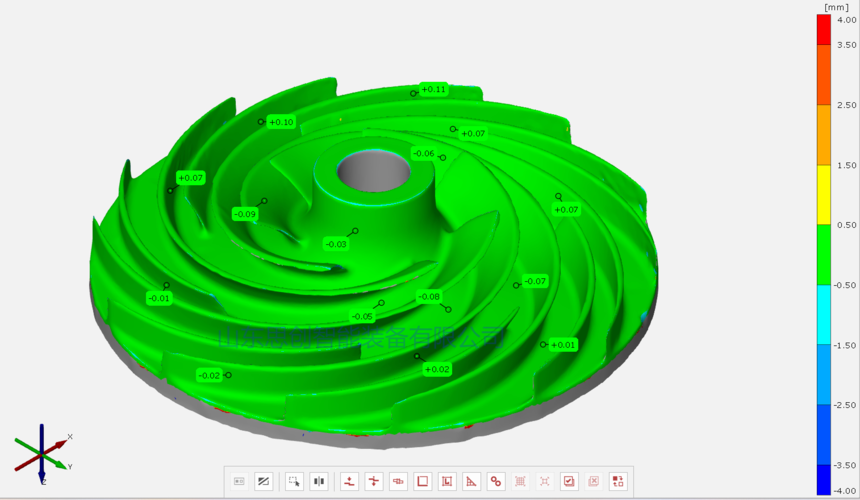Click the XYZ coordinate axis triad
Image resolution: width=860 pixels, height=500 pixels.
point(43,454)
